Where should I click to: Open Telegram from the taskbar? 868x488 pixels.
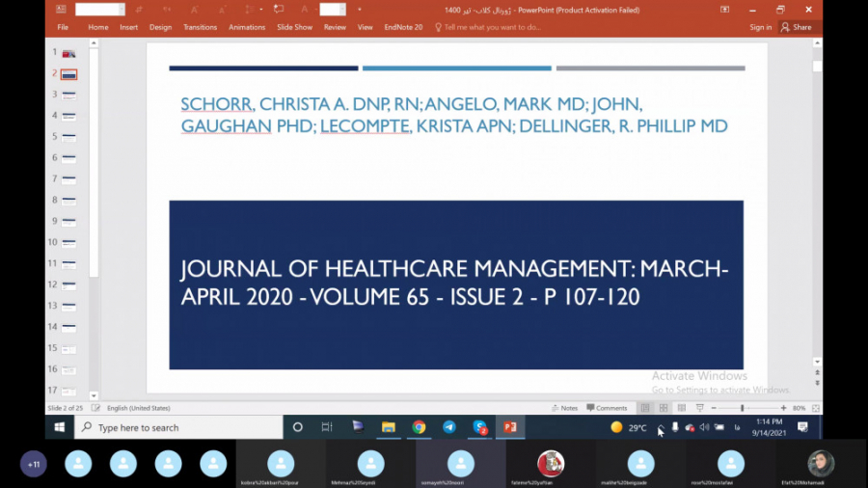click(449, 427)
